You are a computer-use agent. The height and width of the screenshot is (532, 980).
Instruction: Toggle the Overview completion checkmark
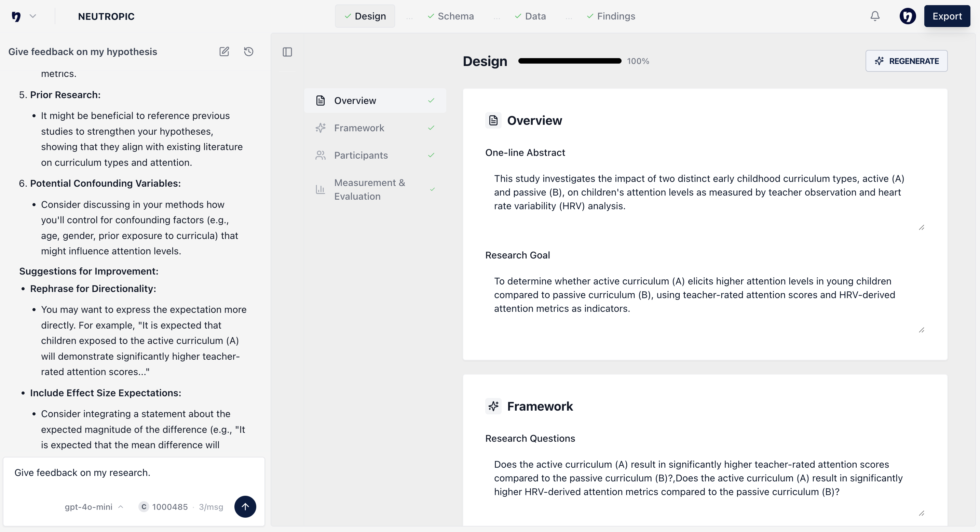(x=432, y=101)
